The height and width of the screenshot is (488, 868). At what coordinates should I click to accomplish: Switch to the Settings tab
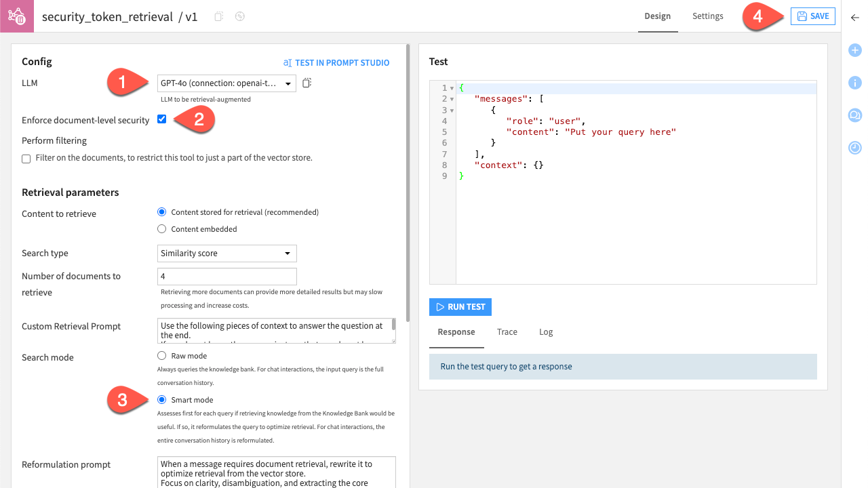(x=707, y=16)
